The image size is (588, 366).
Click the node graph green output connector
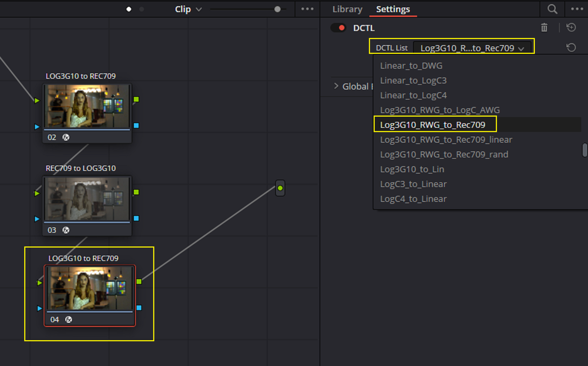pos(280,188)
